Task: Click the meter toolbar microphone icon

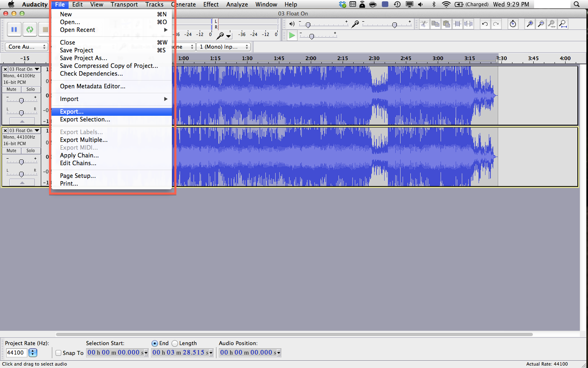Action: [220, 36]
